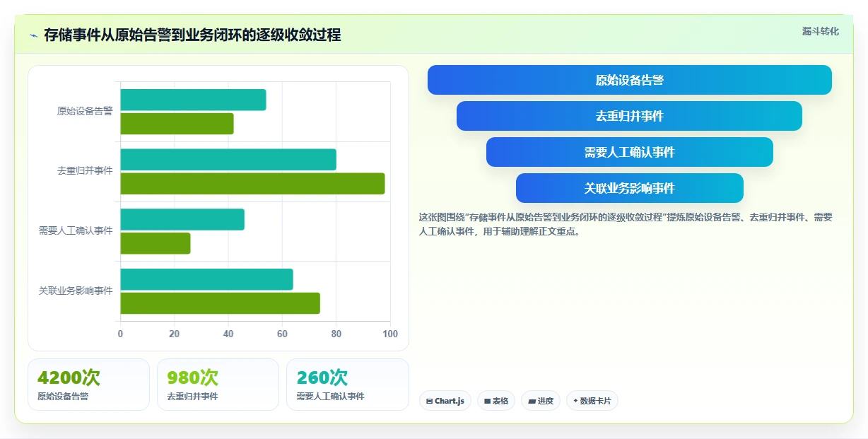868x439 pixels.
Task: Click the green bar for 需要人工确认事件
Action: tap(156, 243)
